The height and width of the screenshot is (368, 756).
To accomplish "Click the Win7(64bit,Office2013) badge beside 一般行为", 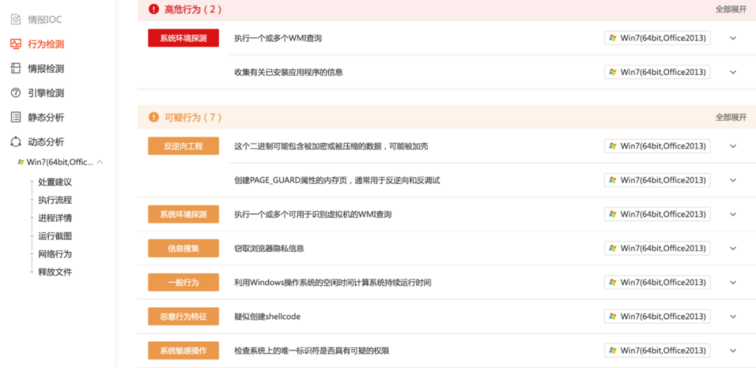I will point(657,282).
